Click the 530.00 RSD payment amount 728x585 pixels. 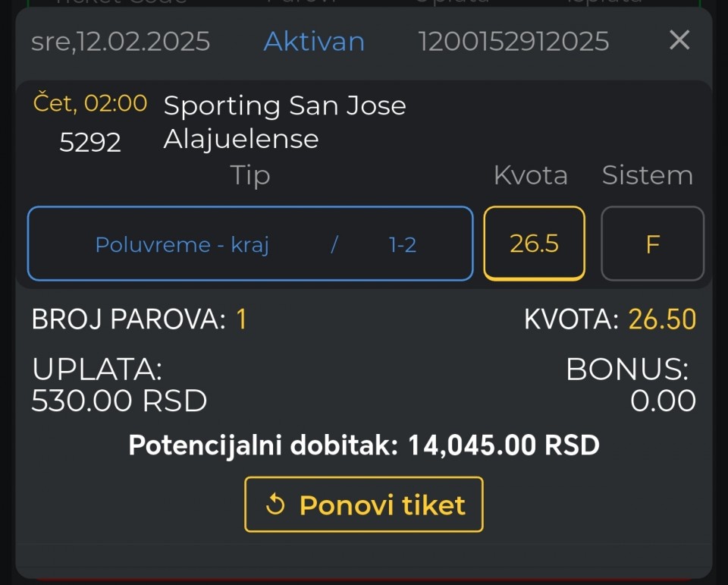(119, 400)
